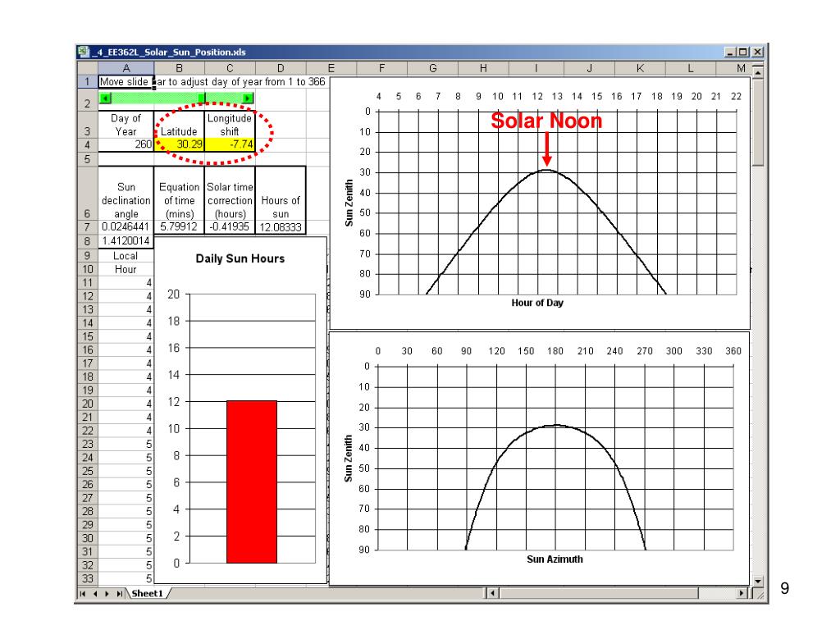Select column H header

coord(483,68)
